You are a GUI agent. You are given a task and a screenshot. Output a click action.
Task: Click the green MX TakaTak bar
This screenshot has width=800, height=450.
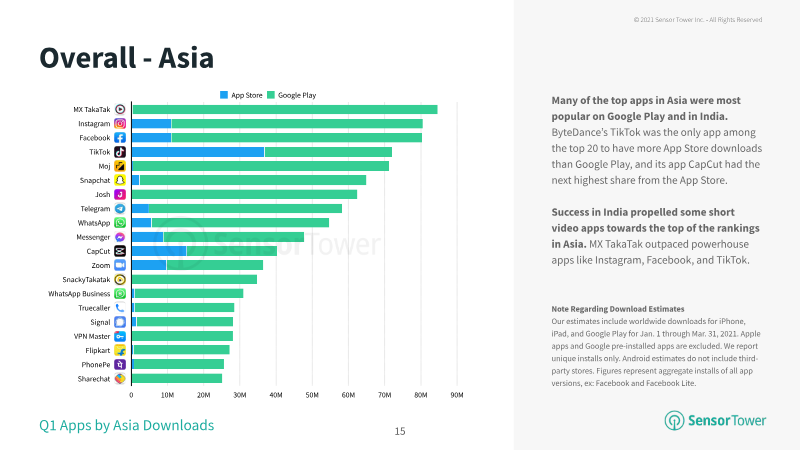285,109
